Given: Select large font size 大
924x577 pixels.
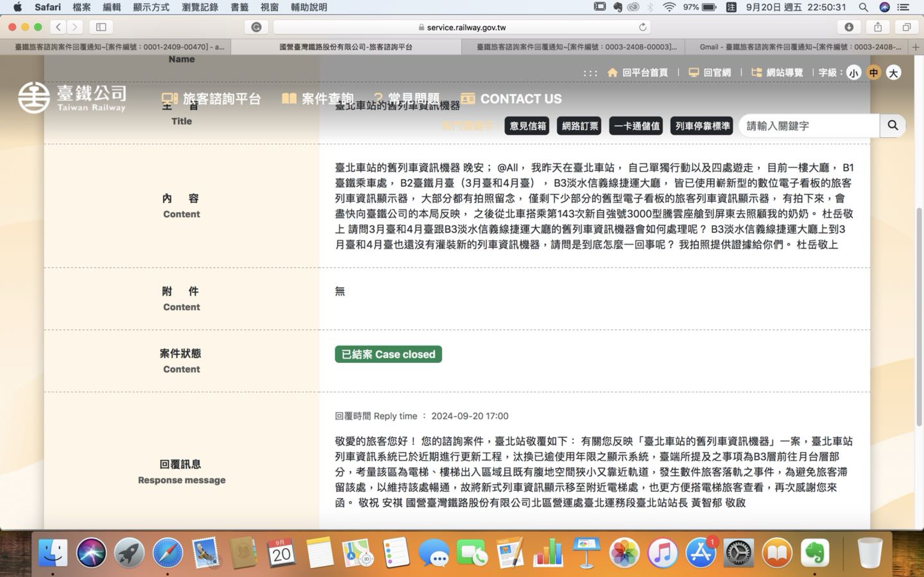Looking at the screenshot, I should tap(893, 73).
